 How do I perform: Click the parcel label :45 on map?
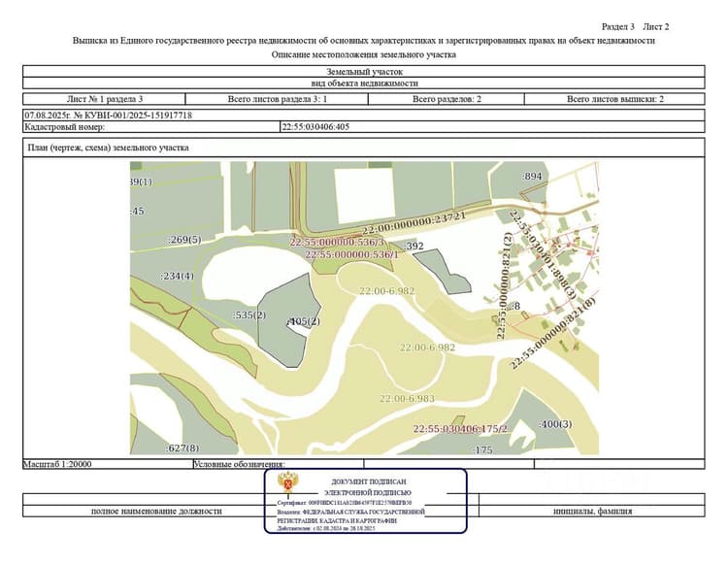[x=138, y=212]
